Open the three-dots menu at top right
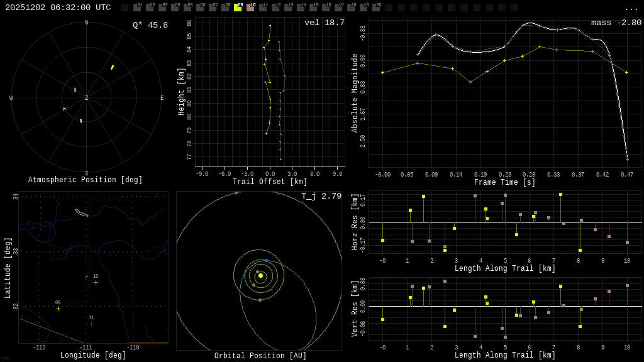Image resolution: width=644 pixels, height=362 pixels. (x=631, y=8)
